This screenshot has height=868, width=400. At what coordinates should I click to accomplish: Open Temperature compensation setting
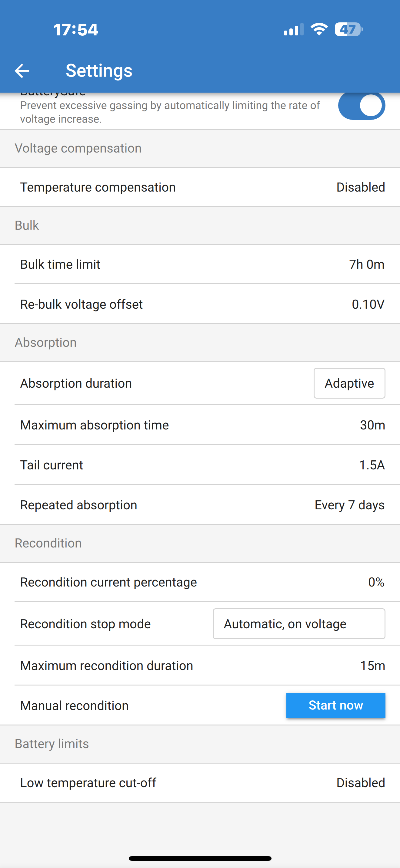[x=200, y=187]
